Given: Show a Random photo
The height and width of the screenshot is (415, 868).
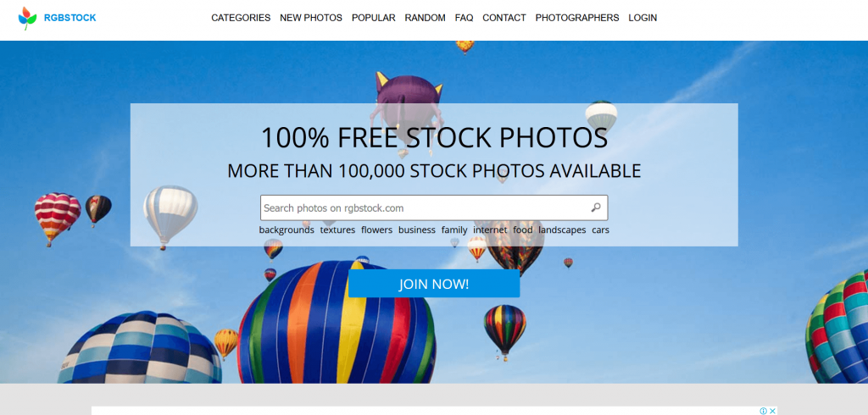Looking at the screenshot, I should pyautogui.click(x=426, y=18).
